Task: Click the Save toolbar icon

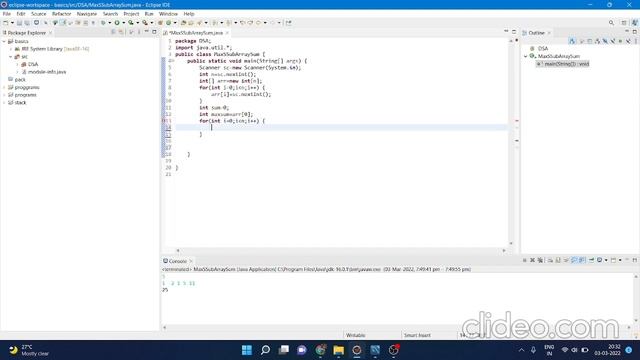Action: (19, 23)
